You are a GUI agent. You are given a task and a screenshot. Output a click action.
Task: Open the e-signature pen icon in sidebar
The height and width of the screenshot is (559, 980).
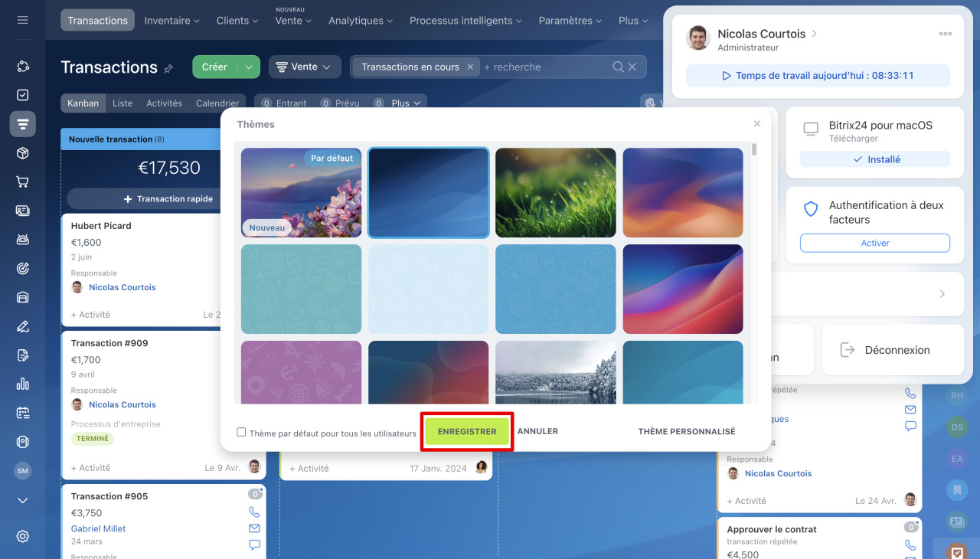pos(22,326)
